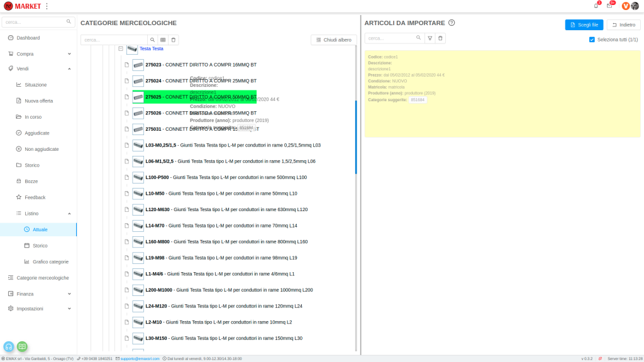644x362 pixels.
Task: Click the filter icon in import panel
Action: (x=430, y=38)
